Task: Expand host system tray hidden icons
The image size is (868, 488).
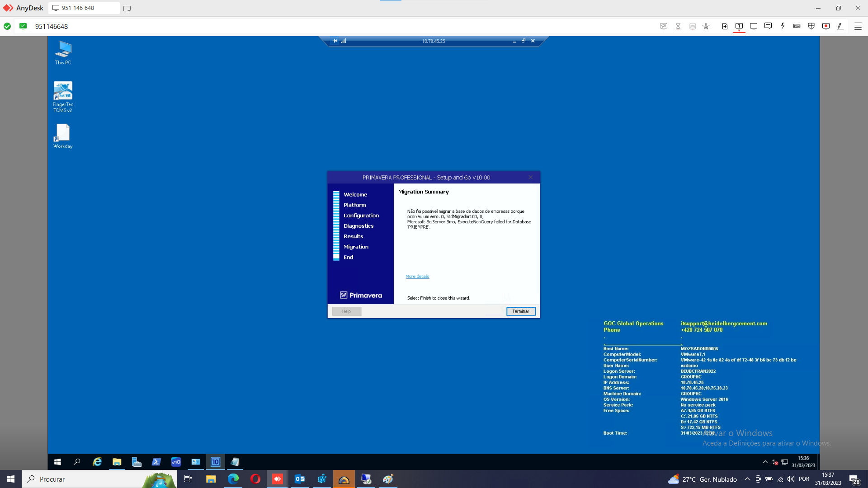Action: click(x=747, y=479)
